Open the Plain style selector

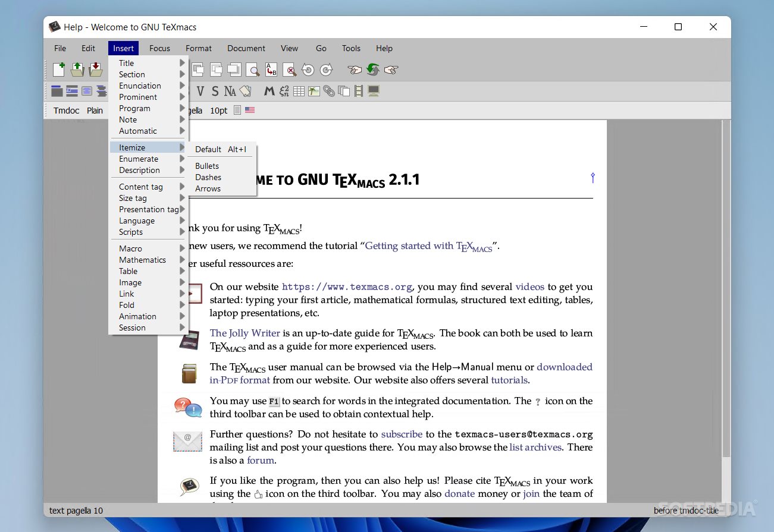(x=95, y=111)
